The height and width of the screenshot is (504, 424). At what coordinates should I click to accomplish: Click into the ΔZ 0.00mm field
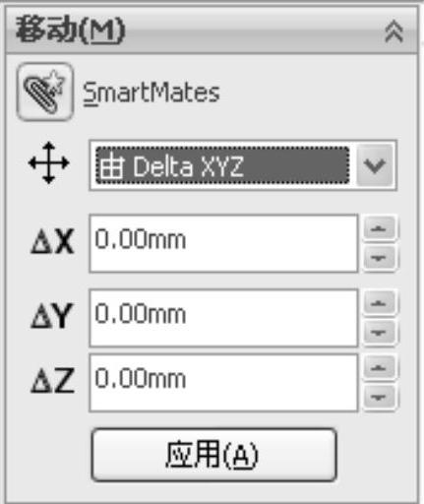tap(223, 383)
